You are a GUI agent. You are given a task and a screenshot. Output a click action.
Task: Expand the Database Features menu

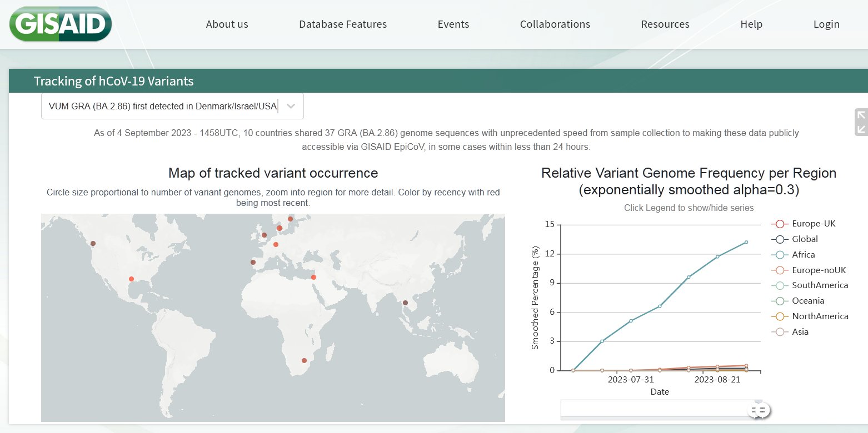point(342,24)
